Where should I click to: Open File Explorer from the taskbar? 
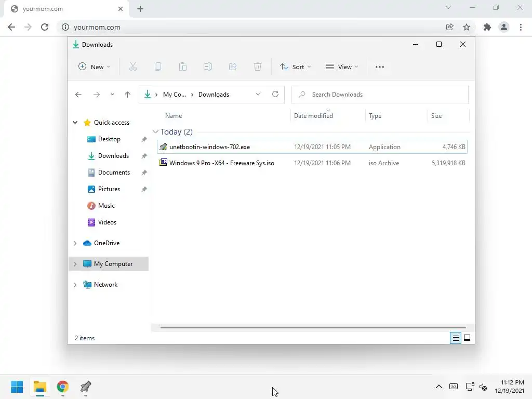(x=40, y=387)
